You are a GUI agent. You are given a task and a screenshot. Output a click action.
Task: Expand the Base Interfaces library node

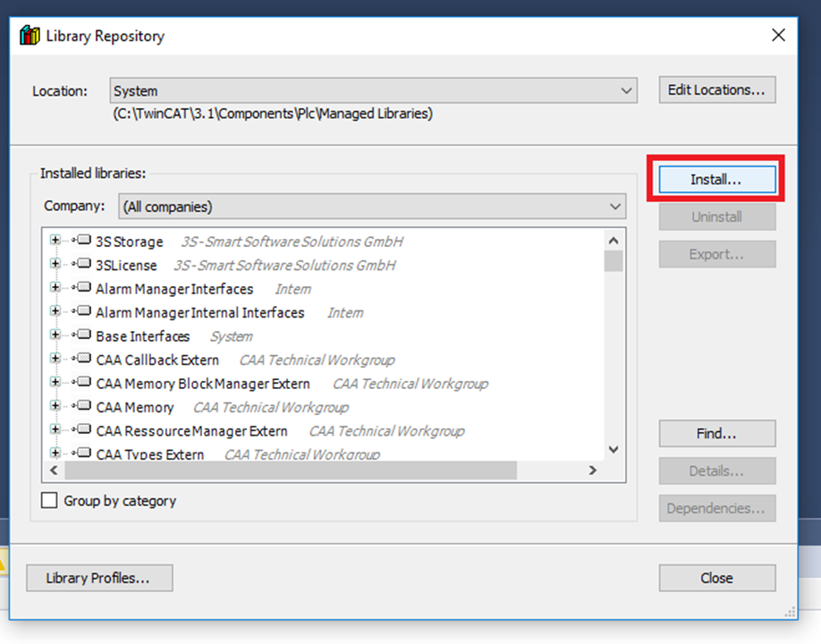coord(55,336)
